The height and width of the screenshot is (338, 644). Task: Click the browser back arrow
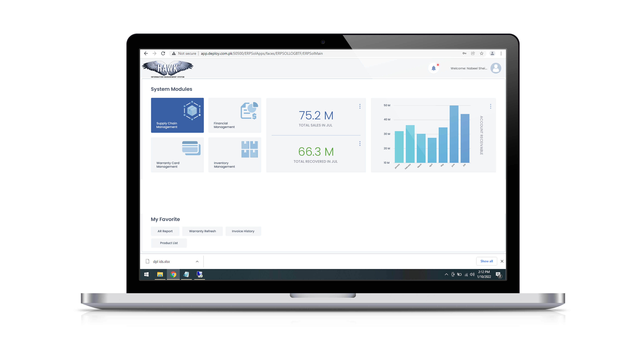tap(146, 53)
